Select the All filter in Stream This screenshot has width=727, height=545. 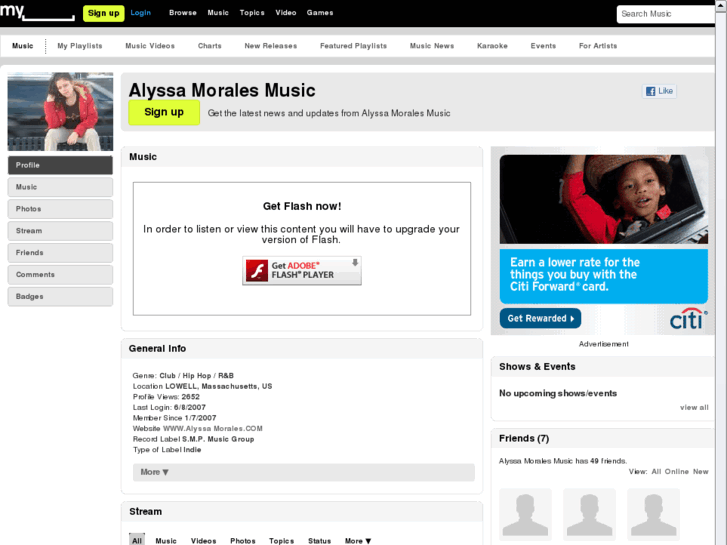pyautogui.click(x=137, y=540)
